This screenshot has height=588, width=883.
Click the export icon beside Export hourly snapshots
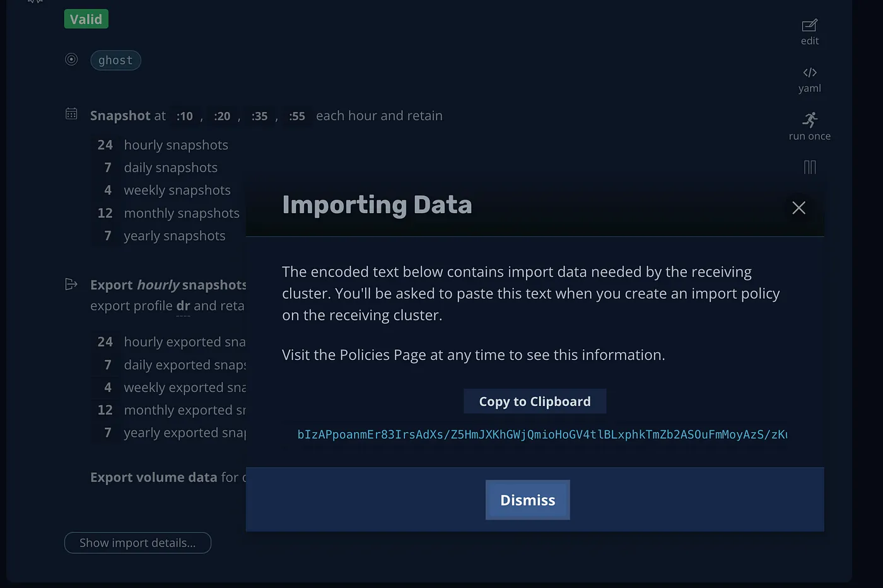[71, 284]
